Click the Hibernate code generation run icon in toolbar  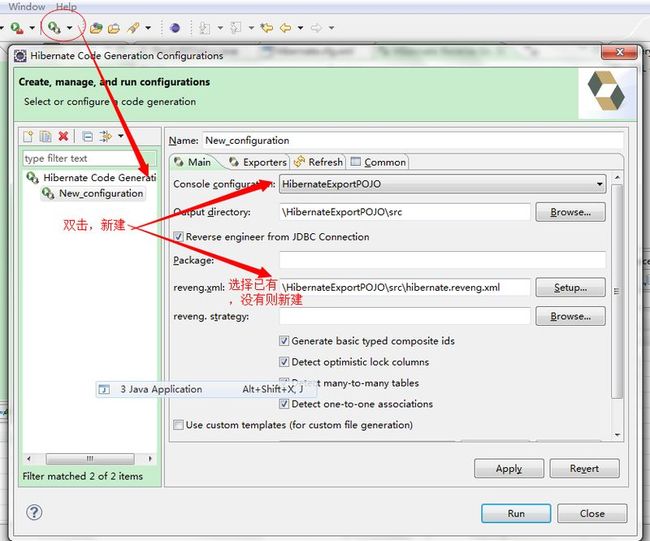click(x=54, y=28)
